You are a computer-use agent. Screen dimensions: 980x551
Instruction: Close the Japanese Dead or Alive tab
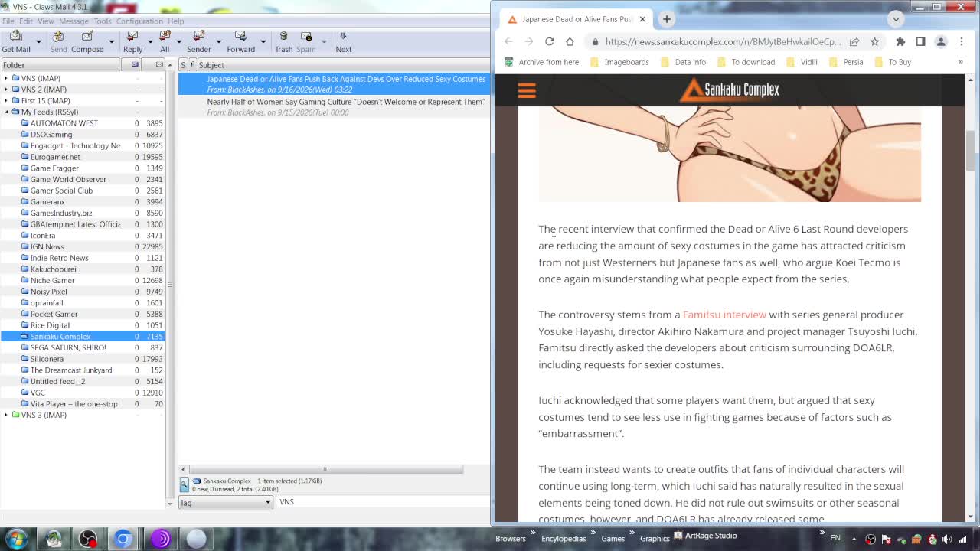(642, 19)
